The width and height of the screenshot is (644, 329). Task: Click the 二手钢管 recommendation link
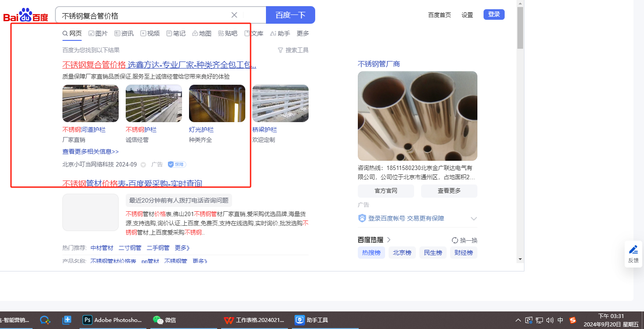[158, 248]
